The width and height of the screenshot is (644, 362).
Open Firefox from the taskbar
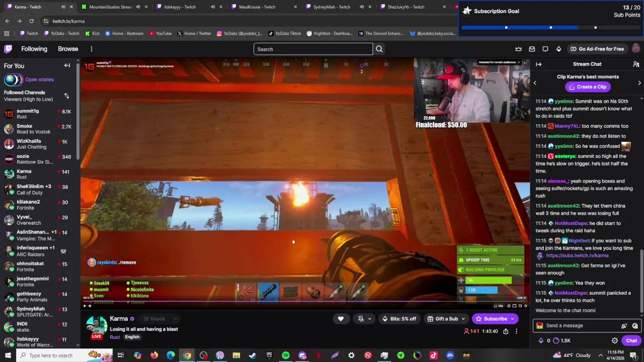(154, 355)
